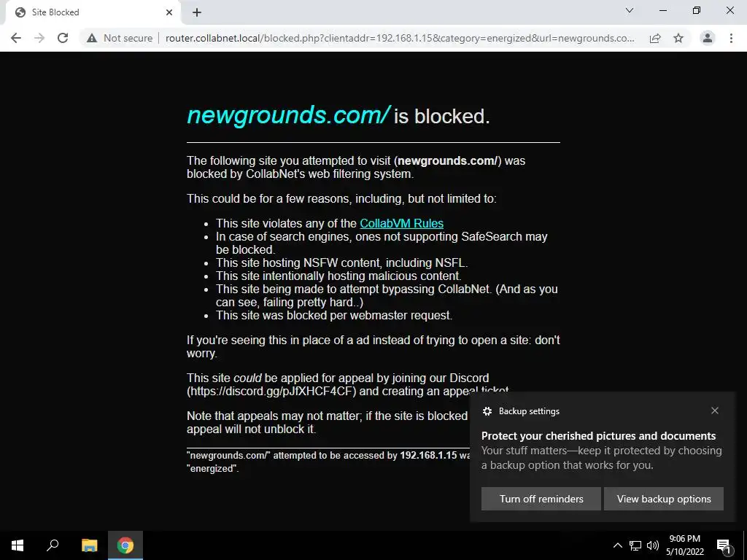Click 'Protect your cherished pictures and documents'
The image size is (747, 560).
[598, 436]
